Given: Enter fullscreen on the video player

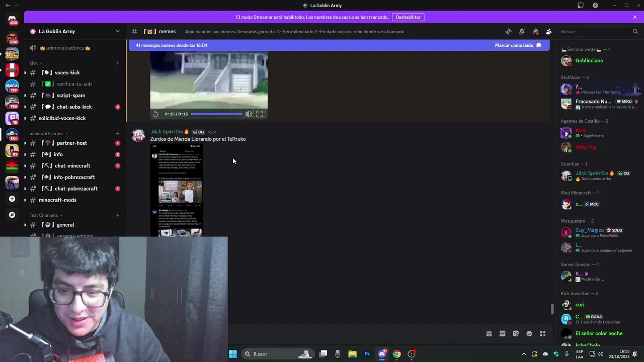Looking at the screenshot, I should pos(260,114).
